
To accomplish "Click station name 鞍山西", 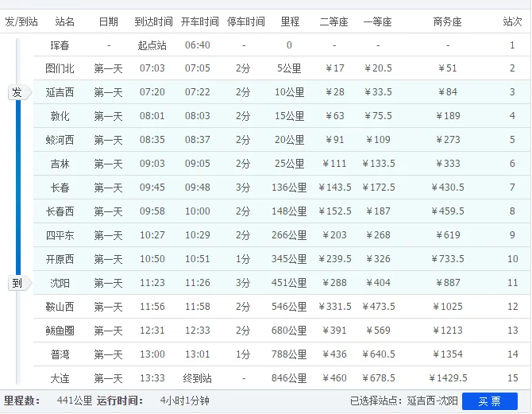I will click(60, 307).
